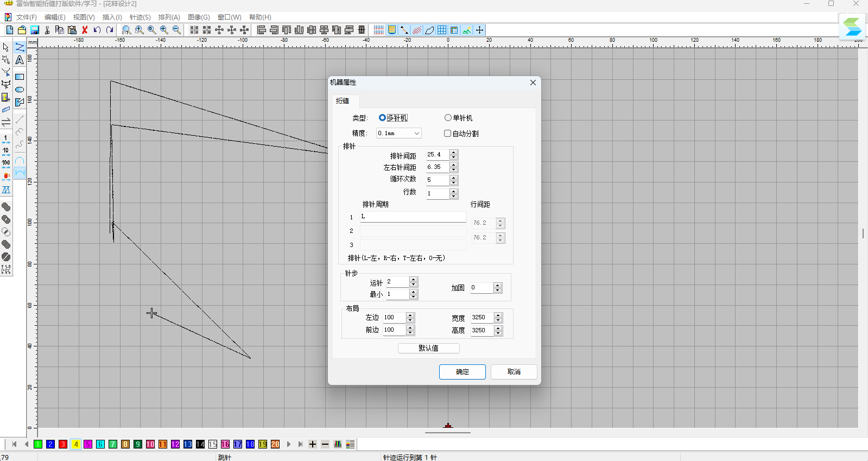This screenshot has height=461, width=868.
Task: Click the 排针间距 25.4 input field
Action: 438,155
